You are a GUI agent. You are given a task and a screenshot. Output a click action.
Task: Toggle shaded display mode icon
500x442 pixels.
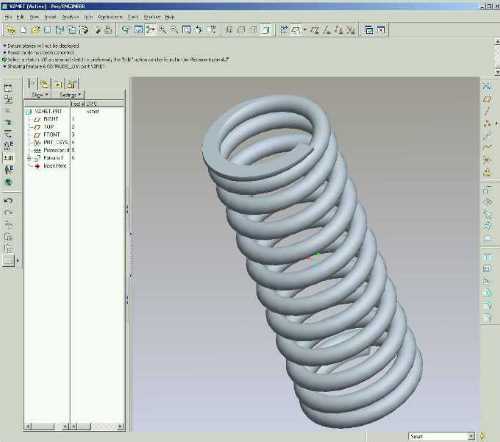click(266, 30)
